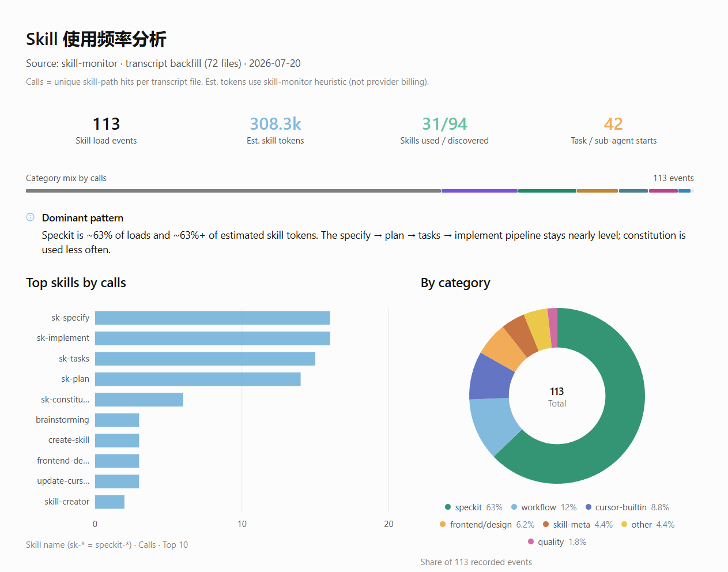728x572 pixels.
Task: Click the '113' Skill load events value
Action: coord(106,124)
